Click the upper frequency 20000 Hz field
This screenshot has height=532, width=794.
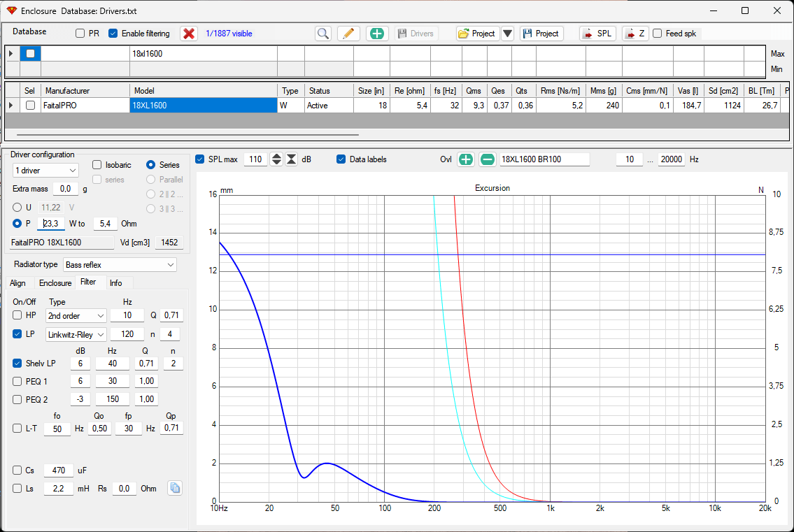[672, 159]
